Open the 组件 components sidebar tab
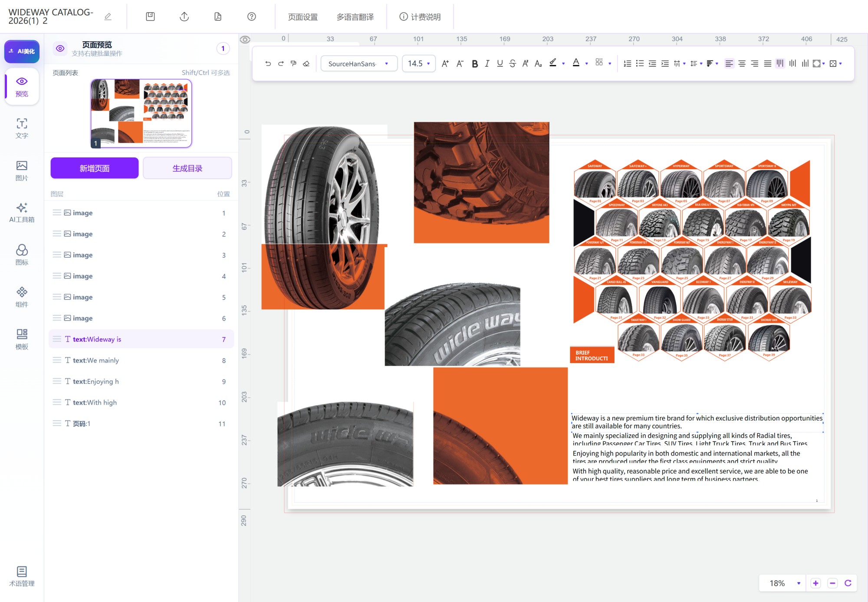Image resolution: width=868 pixels, height=602 pixels. tap(22, 297)
